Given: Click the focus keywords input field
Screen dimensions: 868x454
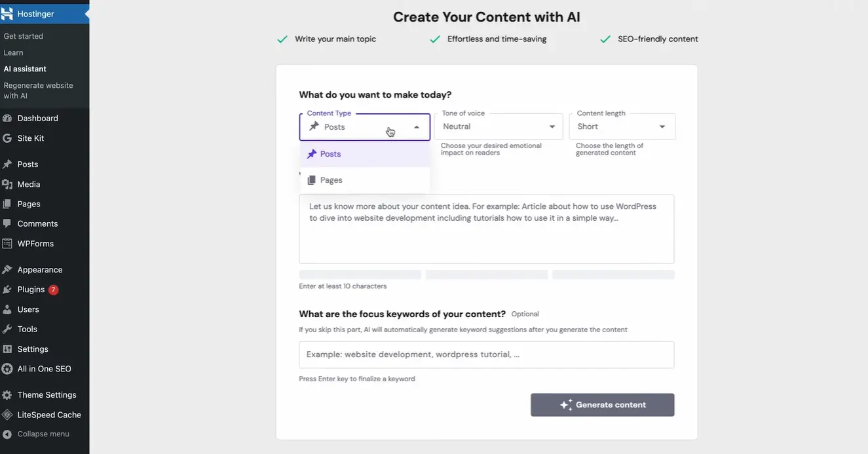Looking at the screenshot, I should click(486, 354).
